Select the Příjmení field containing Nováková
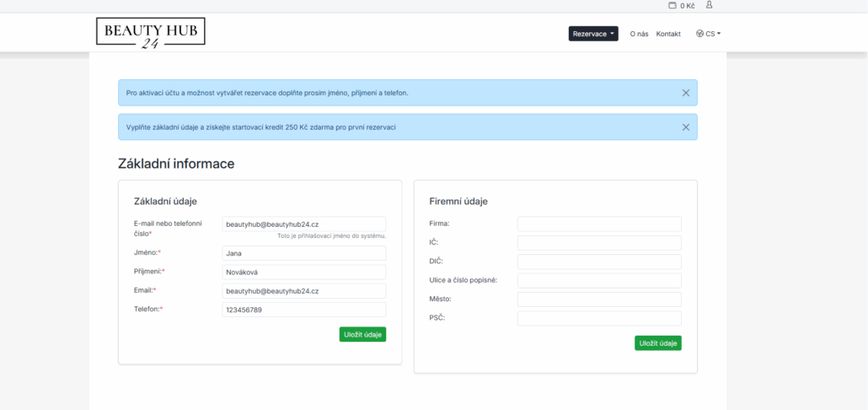This screenshot has width=868, height=410. pyautogui.click(x=303, y=272)
